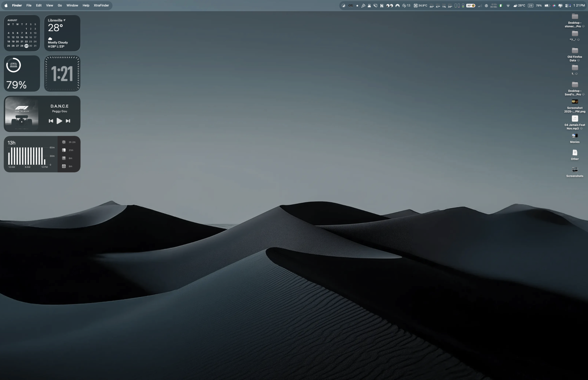Select the 04 Jamais Feat Nov.mp3 file
Image resolution: width=588 pixels, height=380 pixels.
575,119
